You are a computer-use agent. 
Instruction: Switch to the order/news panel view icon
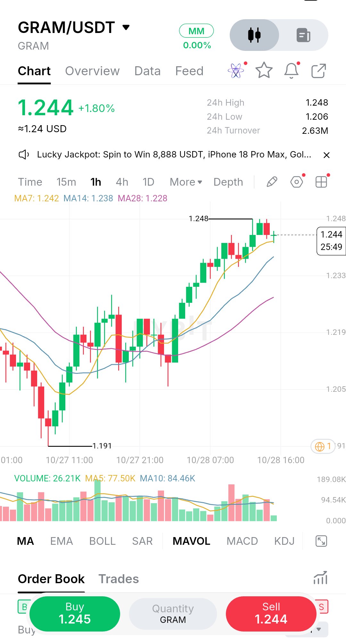303,35
